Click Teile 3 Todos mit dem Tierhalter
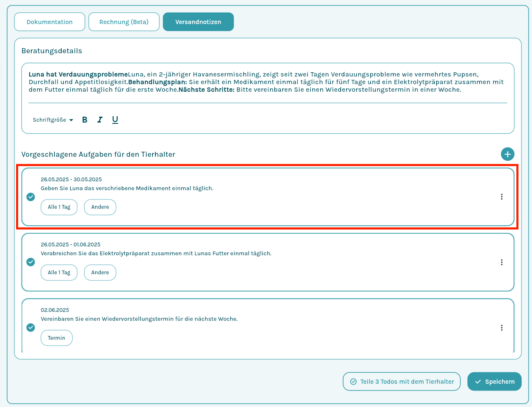The image size is (532, 407). coord(401,382)
